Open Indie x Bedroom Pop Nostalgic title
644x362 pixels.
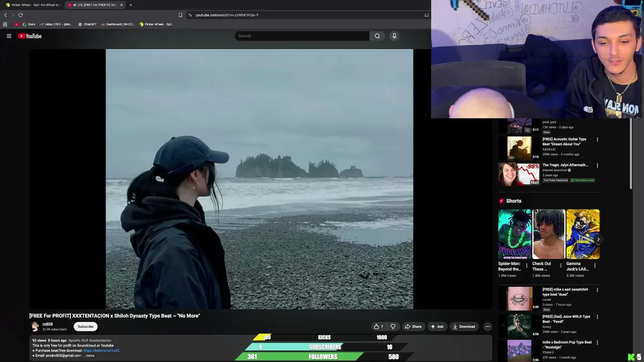tap(567, 345)
